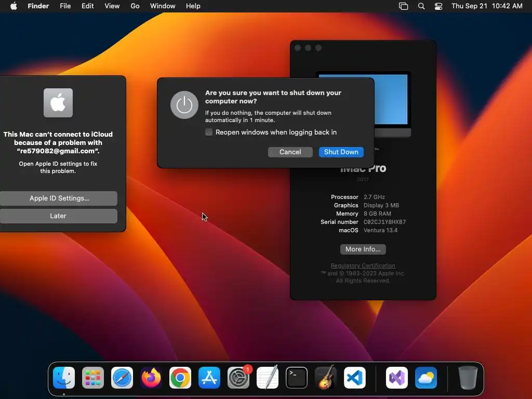532x399 pixels.
Task: Open the Trash from the Dock
Action: (468, 378)
